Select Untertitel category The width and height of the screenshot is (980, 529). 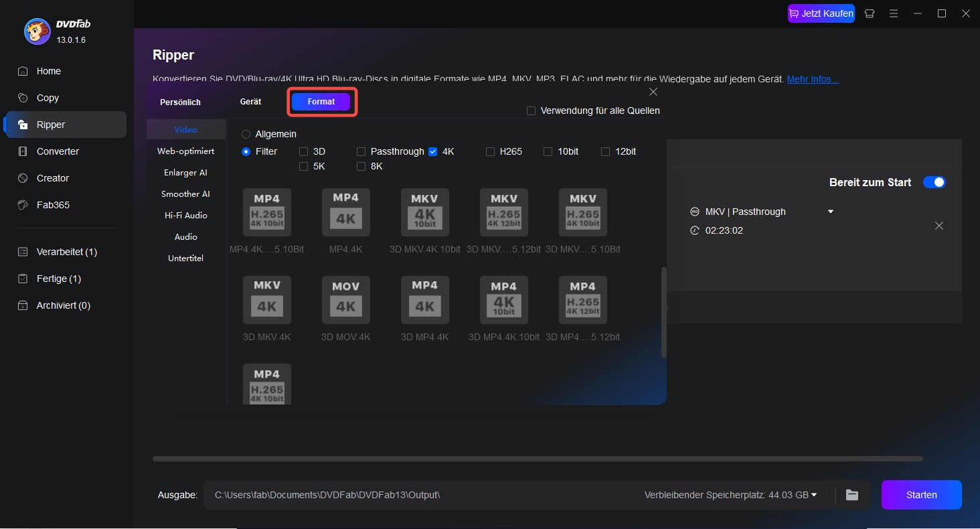[185, 258]
